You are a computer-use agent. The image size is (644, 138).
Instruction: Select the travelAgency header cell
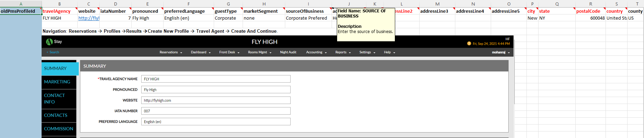point(59,11)
